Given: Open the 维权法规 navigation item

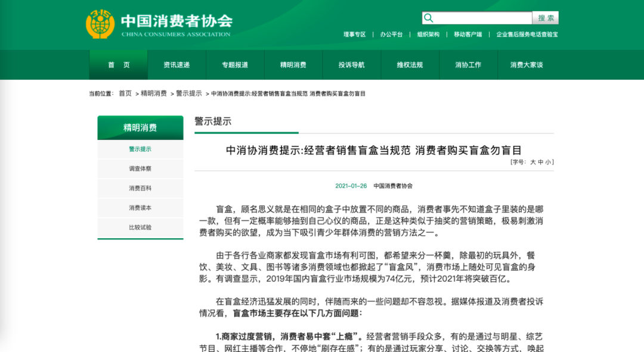Looking at the screenshot, I should 410,65.
